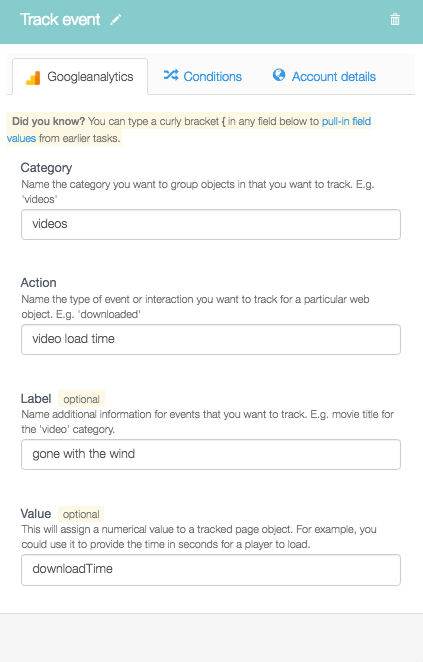Click the 'optional' badge next to Label

coord(81,399)
